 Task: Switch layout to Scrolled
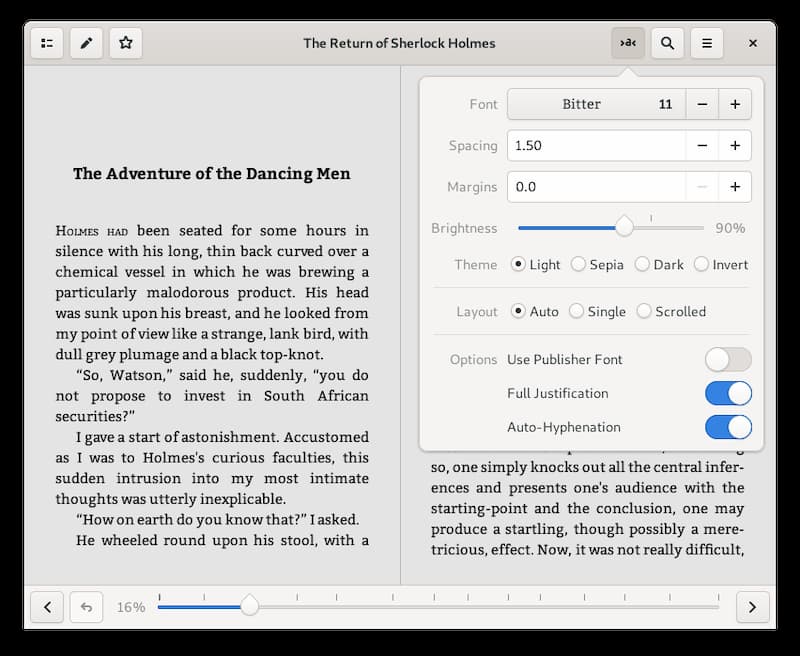671,311
